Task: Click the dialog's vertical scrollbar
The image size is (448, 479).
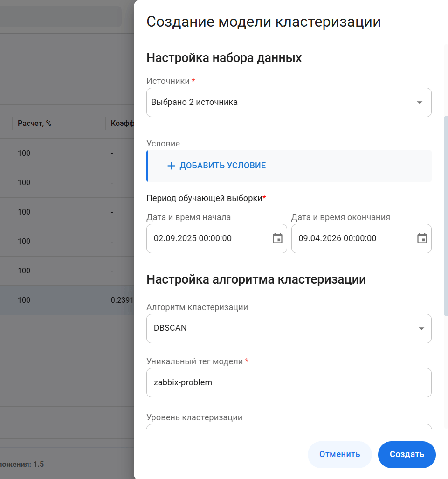Action: 446,215
